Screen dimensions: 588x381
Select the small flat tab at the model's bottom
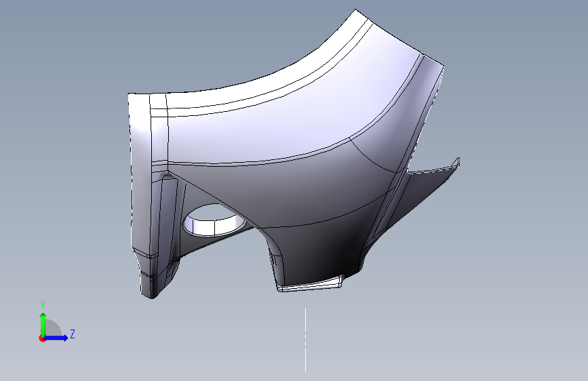[x=311, y=283]
